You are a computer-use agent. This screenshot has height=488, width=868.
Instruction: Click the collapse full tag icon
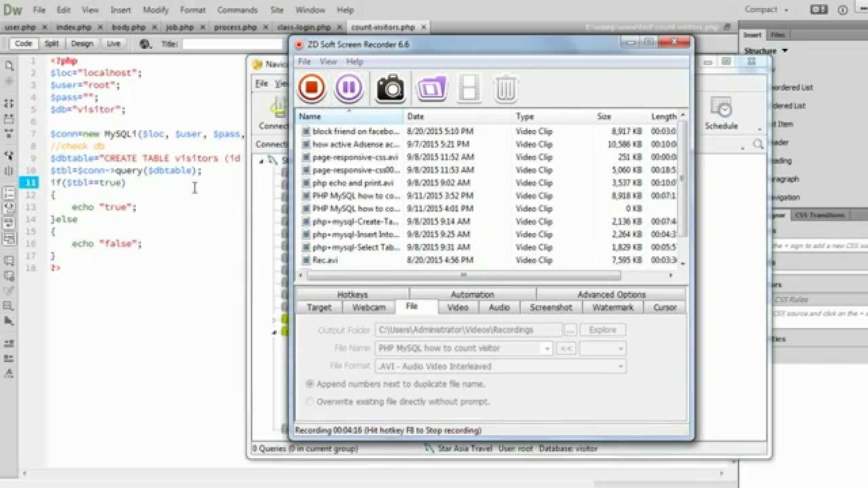(9, 104)
